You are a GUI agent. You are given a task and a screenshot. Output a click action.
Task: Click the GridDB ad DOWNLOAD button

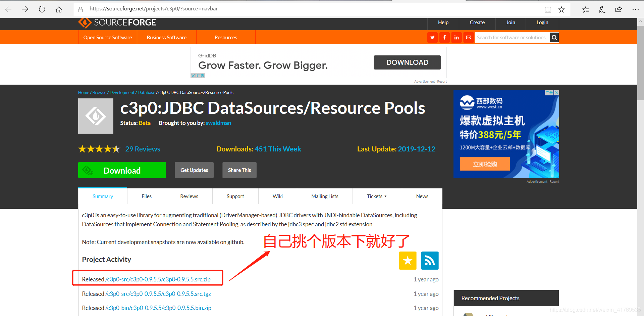coord(407,62)
